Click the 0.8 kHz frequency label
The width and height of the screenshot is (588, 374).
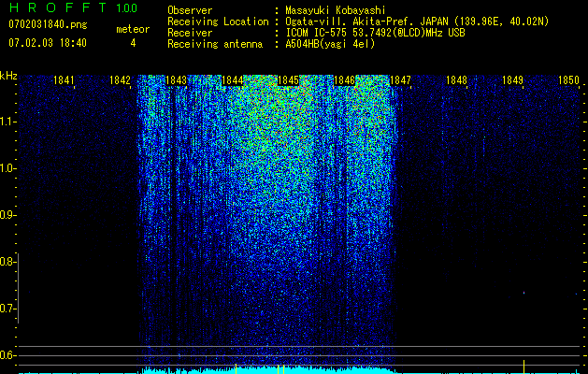point(7,262)
